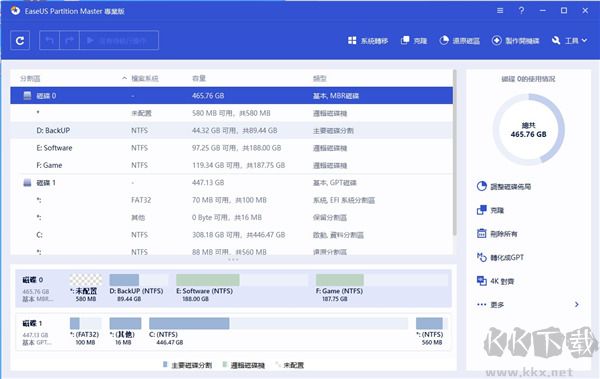Select the 16 MB reserved partition row
This screenshot has height=379, width=600.
(x=231, y=217)
